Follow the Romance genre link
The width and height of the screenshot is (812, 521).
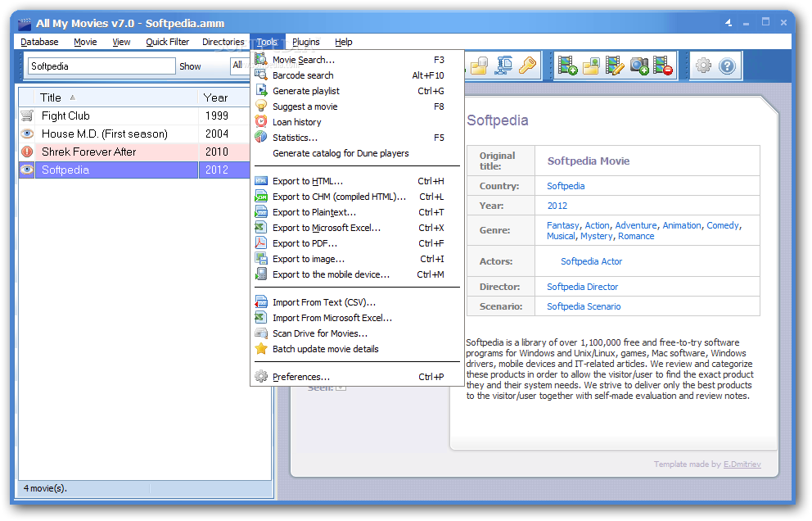(x=636, y=236)
